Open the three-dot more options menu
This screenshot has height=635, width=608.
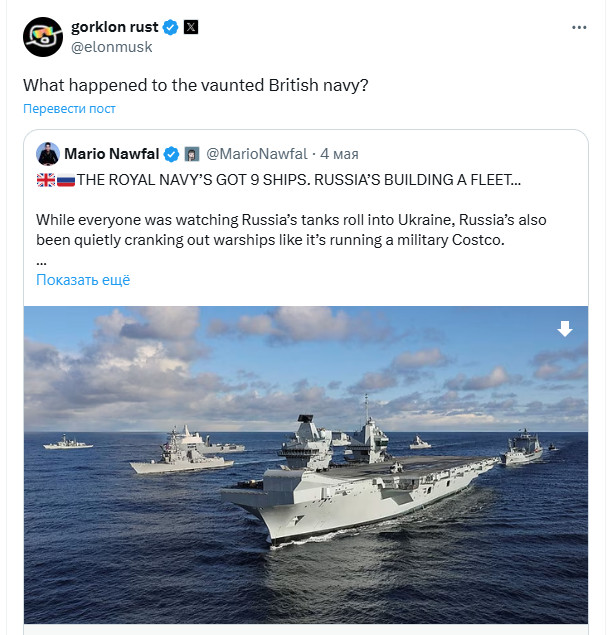click(x=579, y=26)
